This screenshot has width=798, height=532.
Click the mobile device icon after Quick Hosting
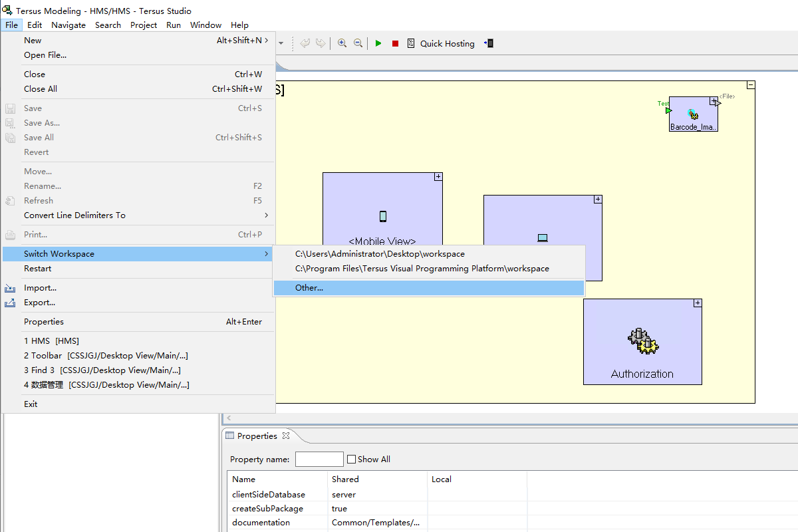tap(489, 43)
